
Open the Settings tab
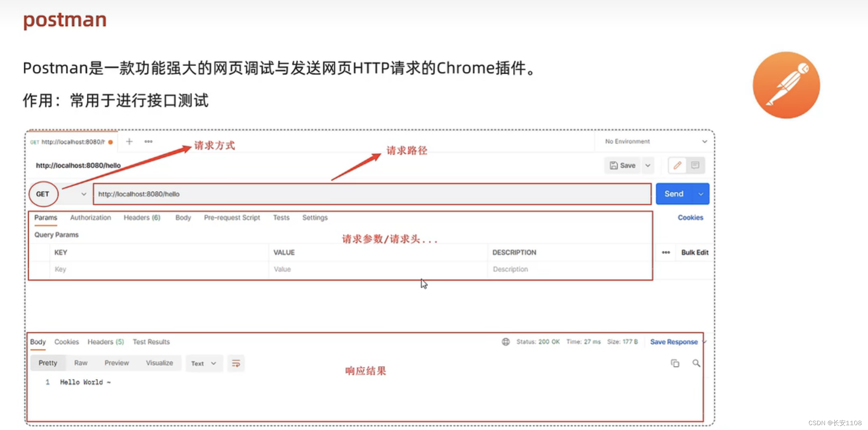point(315,218)
